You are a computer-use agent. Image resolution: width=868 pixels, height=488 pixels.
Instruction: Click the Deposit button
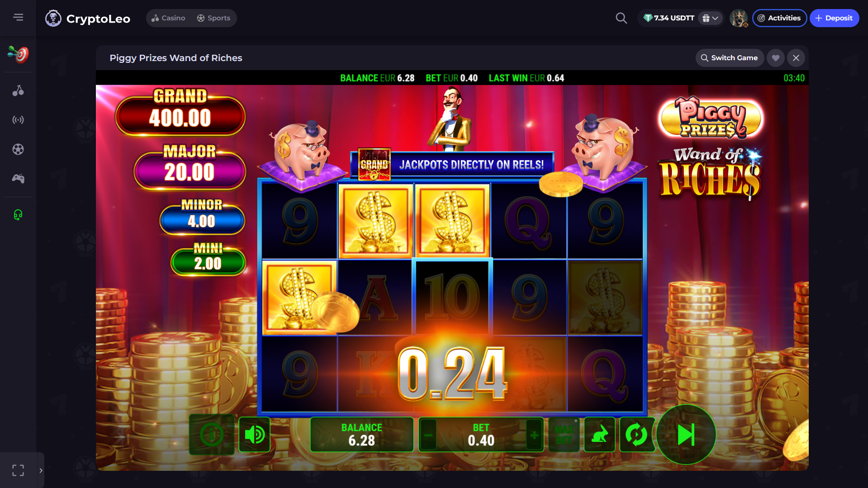[x=834, y=18]
